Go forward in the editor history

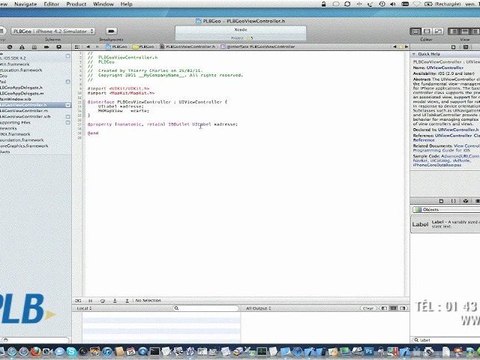pyautogui.click(x=97, y=47)
